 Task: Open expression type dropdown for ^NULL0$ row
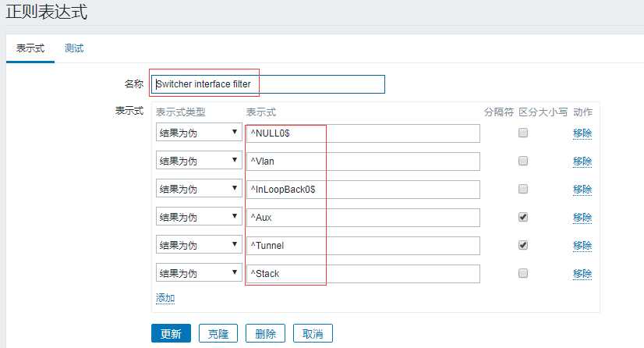[199, 133]
